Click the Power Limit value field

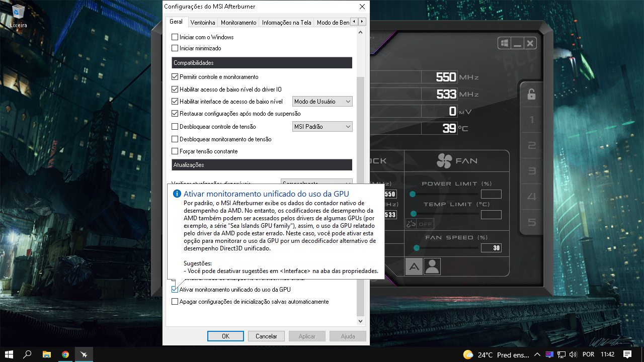coord(491,194)
